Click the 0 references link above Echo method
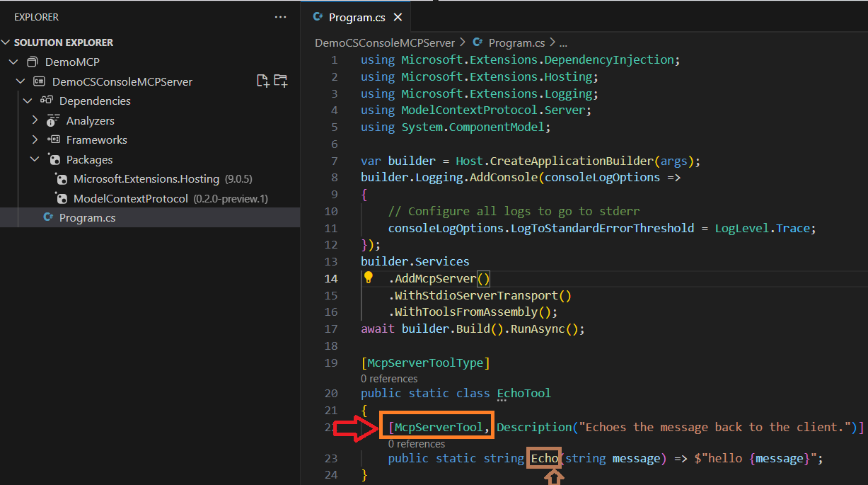 click(416, 444)
